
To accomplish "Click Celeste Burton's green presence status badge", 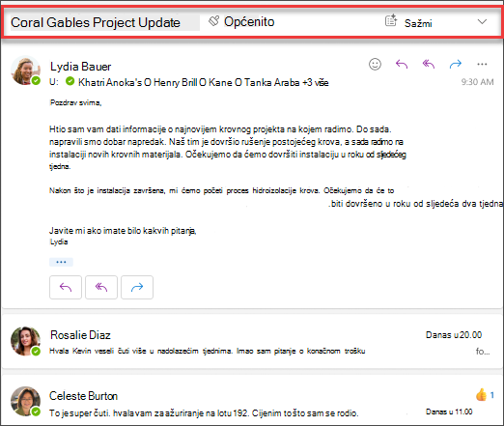I will [x=36, y=412].
